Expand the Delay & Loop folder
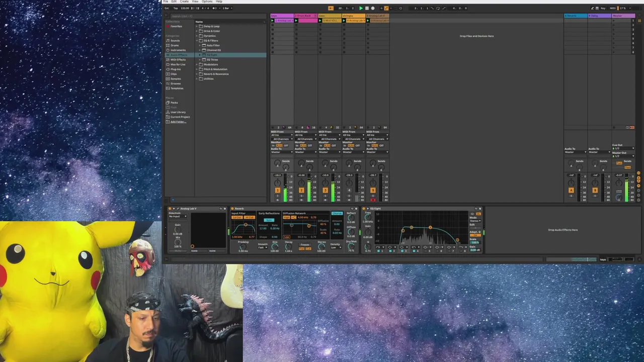 (197, 26)
